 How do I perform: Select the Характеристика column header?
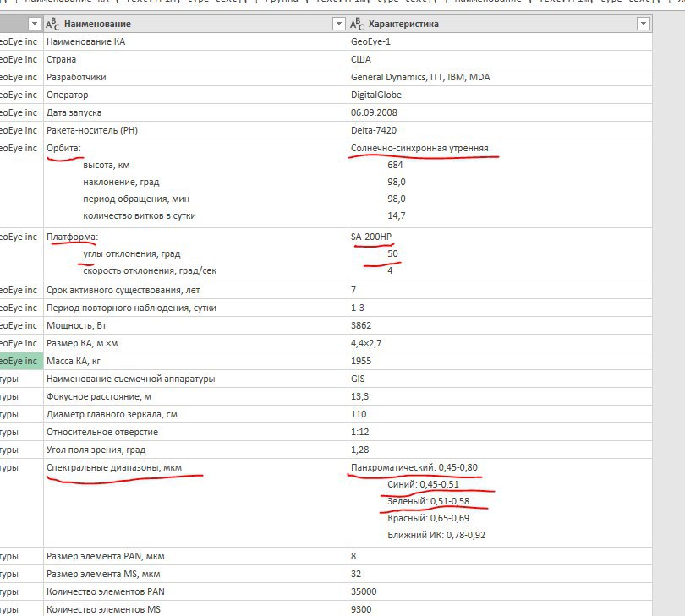(500, 24)
